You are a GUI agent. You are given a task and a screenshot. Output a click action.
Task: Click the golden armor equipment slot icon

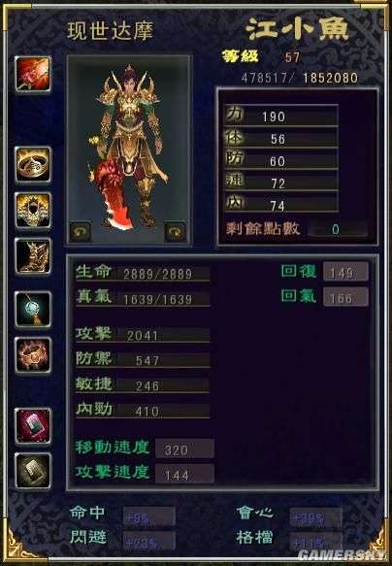click(33, 255)
